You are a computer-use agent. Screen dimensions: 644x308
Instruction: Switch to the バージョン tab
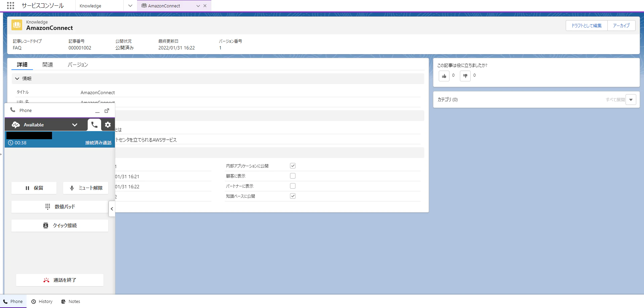coord(78,65)
